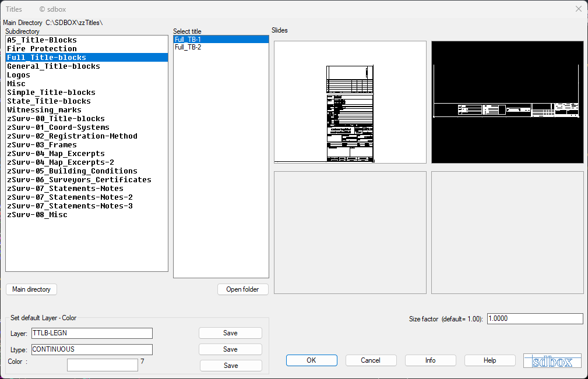Select zSurv-04_Map_Excerpts entry

tap(87, 154)
